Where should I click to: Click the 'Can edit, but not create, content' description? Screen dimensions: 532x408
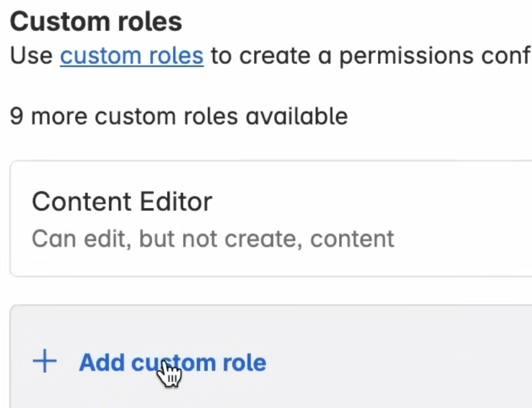click(213, 238)
